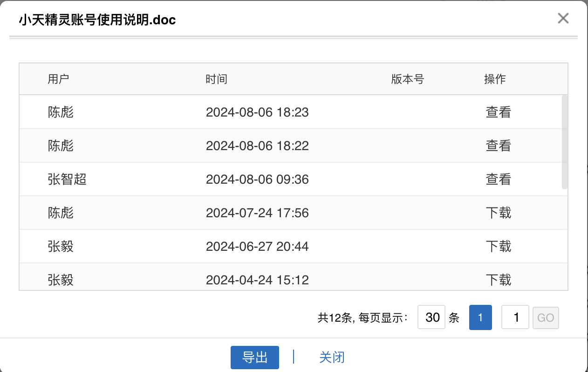This screenshot has height=372, width=588.
Task: Click the 版本号 column header
Action: pyautogui.click(x=408, y=79)
